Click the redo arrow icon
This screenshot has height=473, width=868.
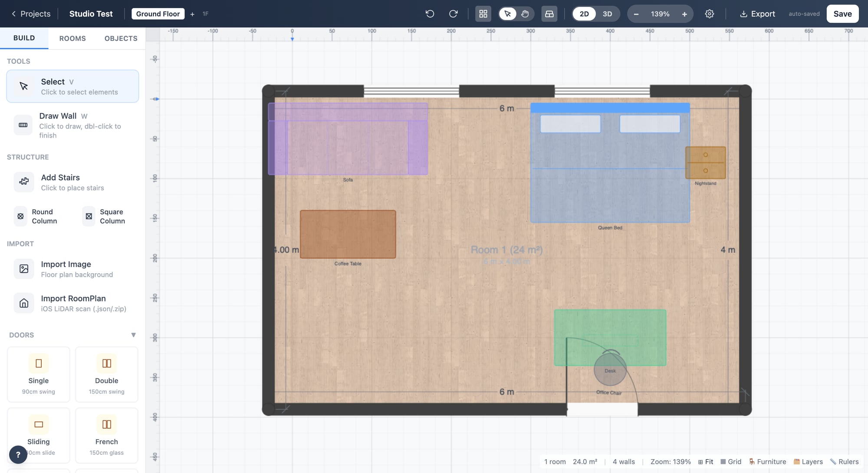pos(453,14)
